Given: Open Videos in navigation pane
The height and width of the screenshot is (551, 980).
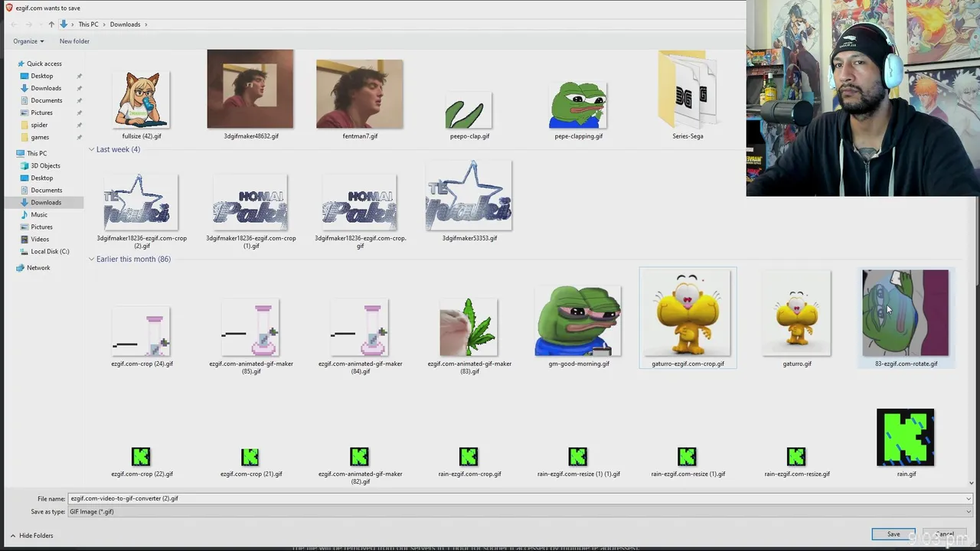Looking at the screenshot, I should coord(39,239).
